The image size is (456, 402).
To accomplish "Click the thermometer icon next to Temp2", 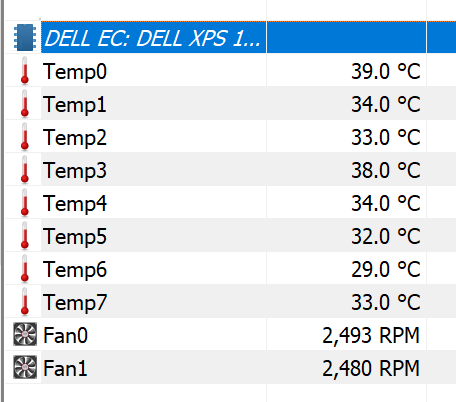I will coord(24,136).
